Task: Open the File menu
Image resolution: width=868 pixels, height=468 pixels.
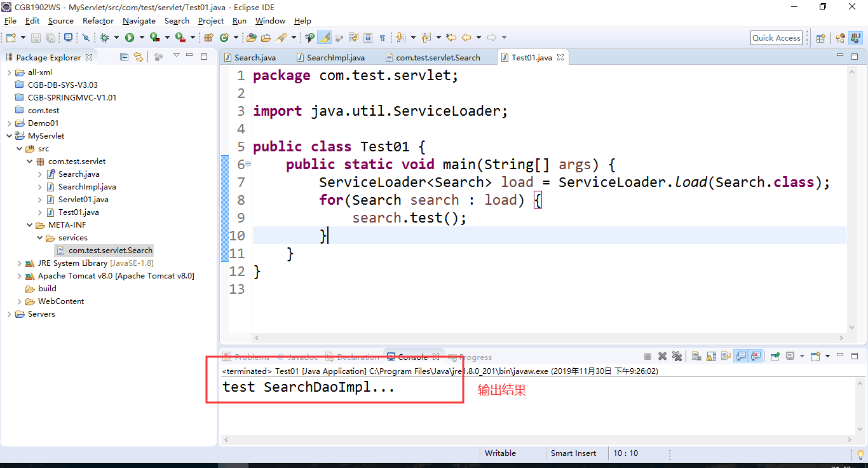Action: pyautogui.click(x=10, y=20)
